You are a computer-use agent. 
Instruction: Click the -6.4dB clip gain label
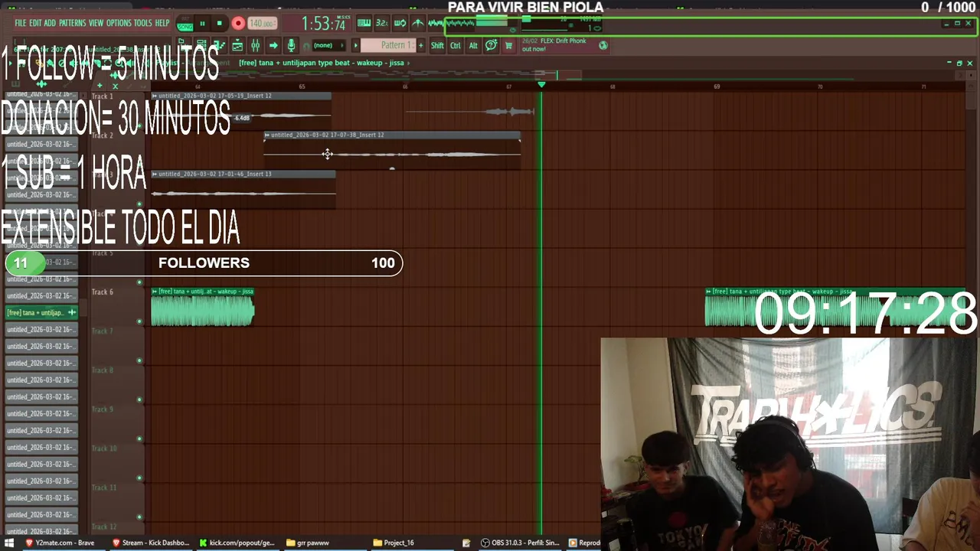pos(242,118)
